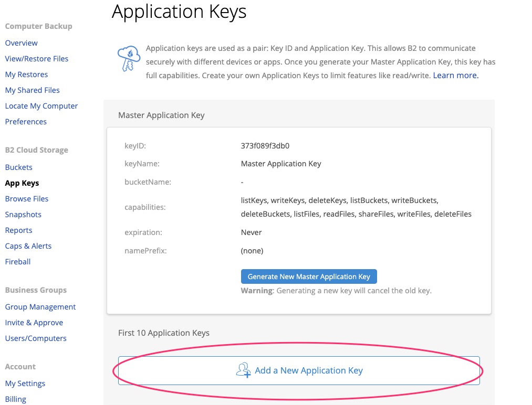Click the namePrefix: field label

pyautogui.click(x=146, y=251)
